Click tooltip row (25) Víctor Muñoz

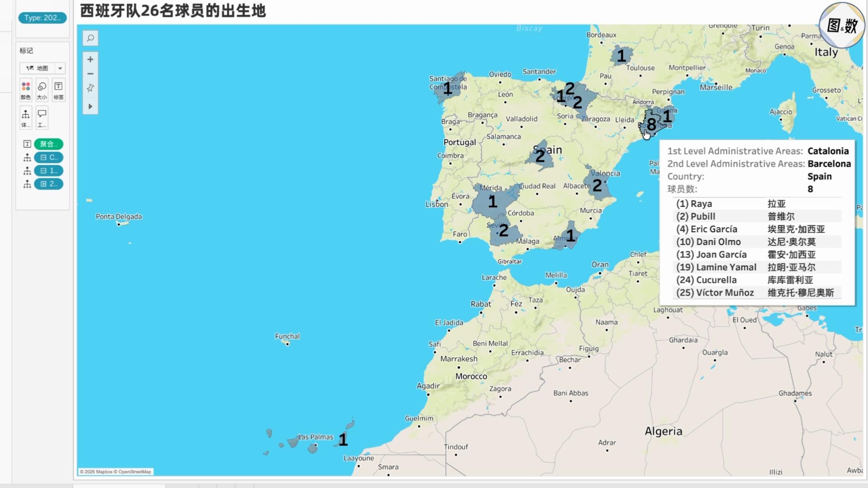757,293
